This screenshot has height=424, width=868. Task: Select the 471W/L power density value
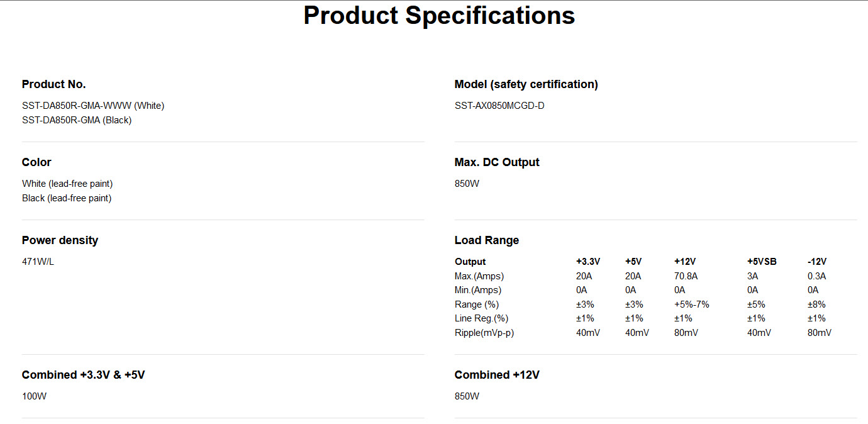(x=38, y=262)
